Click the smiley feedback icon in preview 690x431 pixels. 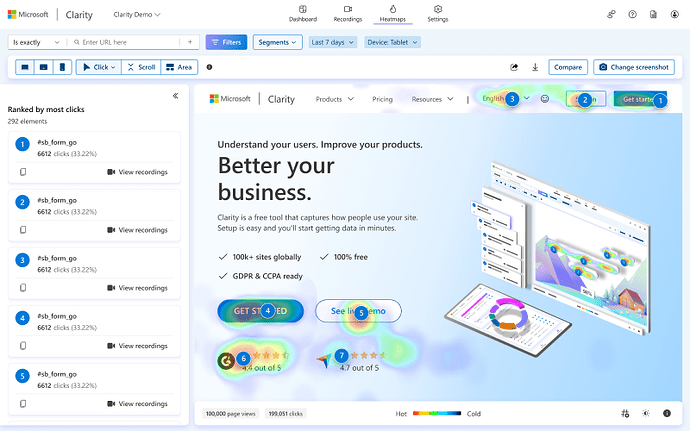[x=545, y=99]
